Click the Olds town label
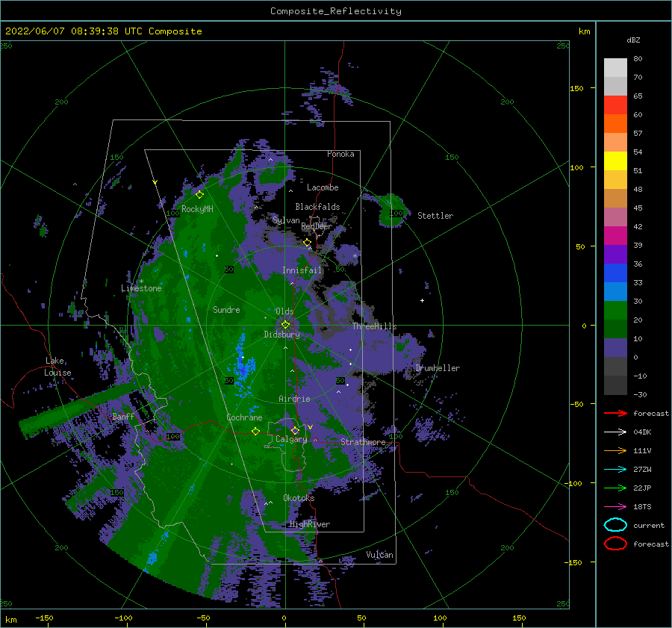This screenshot has height=628, width=672. pyautogui.click(x=284, y=311)
